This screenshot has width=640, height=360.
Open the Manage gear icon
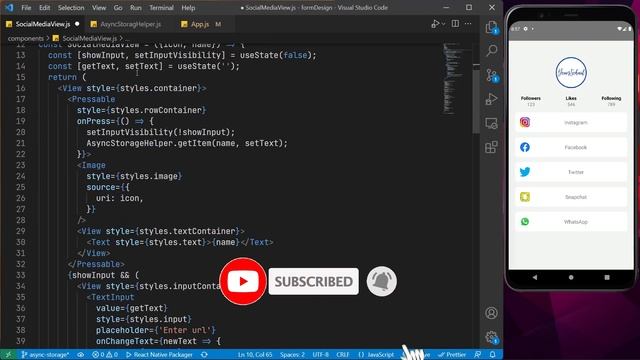491,337
